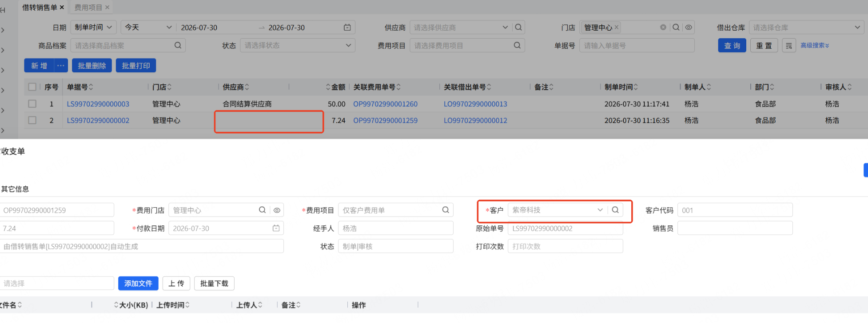Click the 销售员 input field

tap(735, 228)
